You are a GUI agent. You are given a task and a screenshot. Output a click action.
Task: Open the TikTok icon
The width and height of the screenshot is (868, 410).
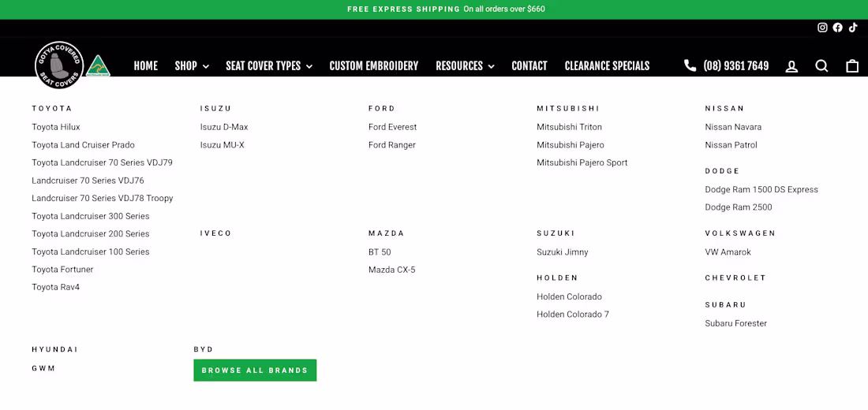click(852, 28)
